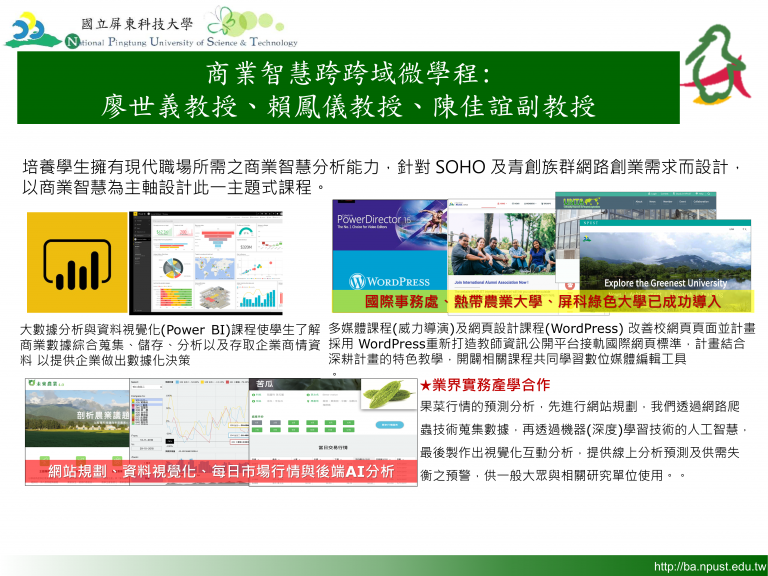This screenshot has height=576, width=768.
Task: Click the WordPress logo
Action: click(x=389, y=281)
